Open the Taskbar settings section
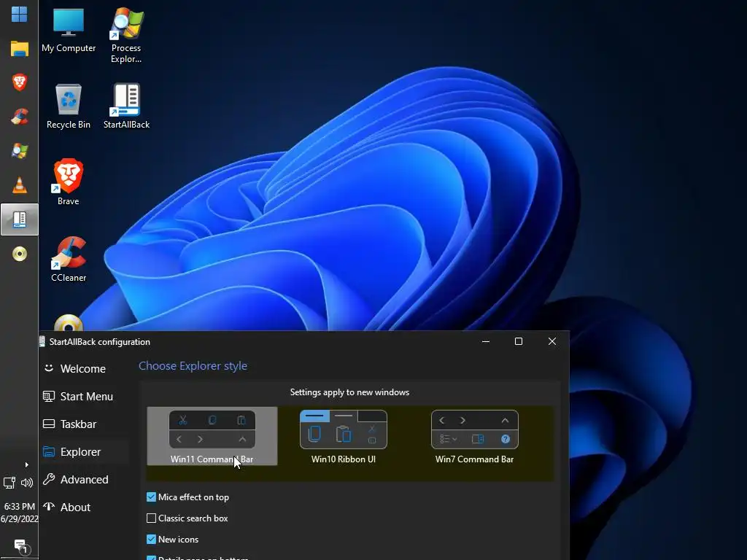747x560 pixels. (x=84, y=424)
